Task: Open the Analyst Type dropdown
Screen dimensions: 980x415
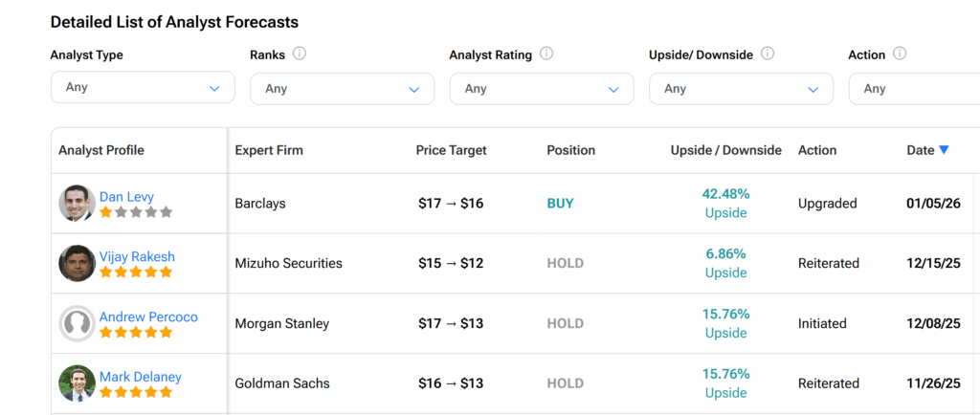Action: 143,88
